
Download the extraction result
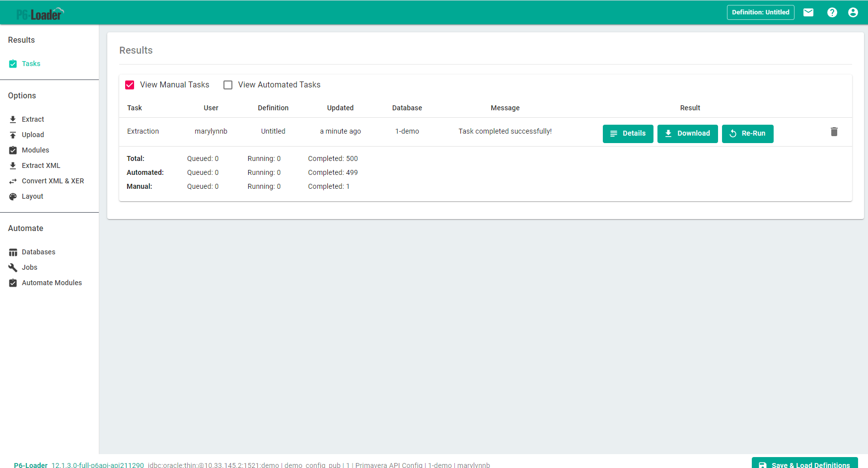687,134
